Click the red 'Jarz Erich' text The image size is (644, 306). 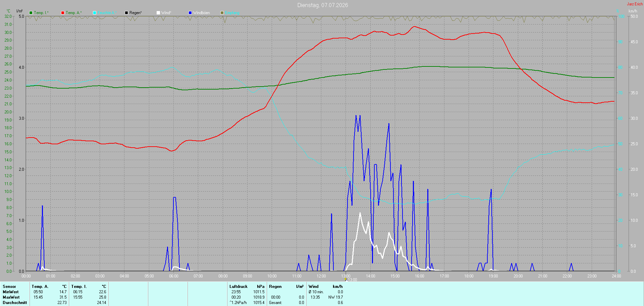point(635,4)
